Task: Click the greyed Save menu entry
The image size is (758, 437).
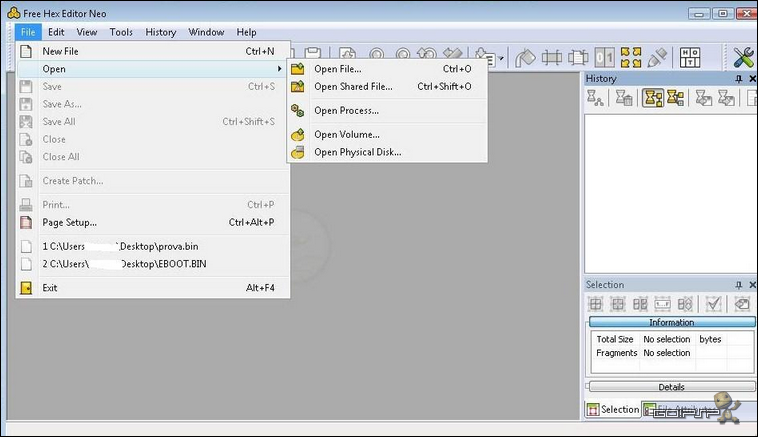Action: click(153, 87)
